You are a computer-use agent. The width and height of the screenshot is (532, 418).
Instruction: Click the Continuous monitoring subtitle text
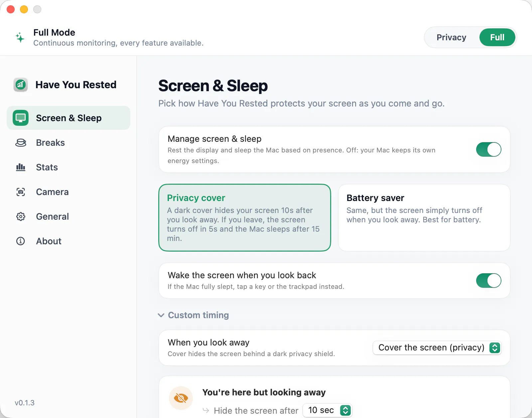[118, 43]
